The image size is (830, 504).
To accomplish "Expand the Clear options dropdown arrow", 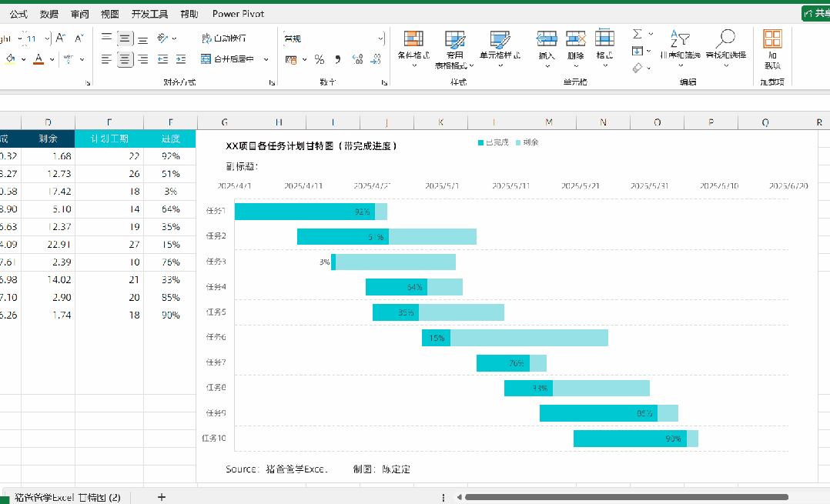I will click(649, 68).
